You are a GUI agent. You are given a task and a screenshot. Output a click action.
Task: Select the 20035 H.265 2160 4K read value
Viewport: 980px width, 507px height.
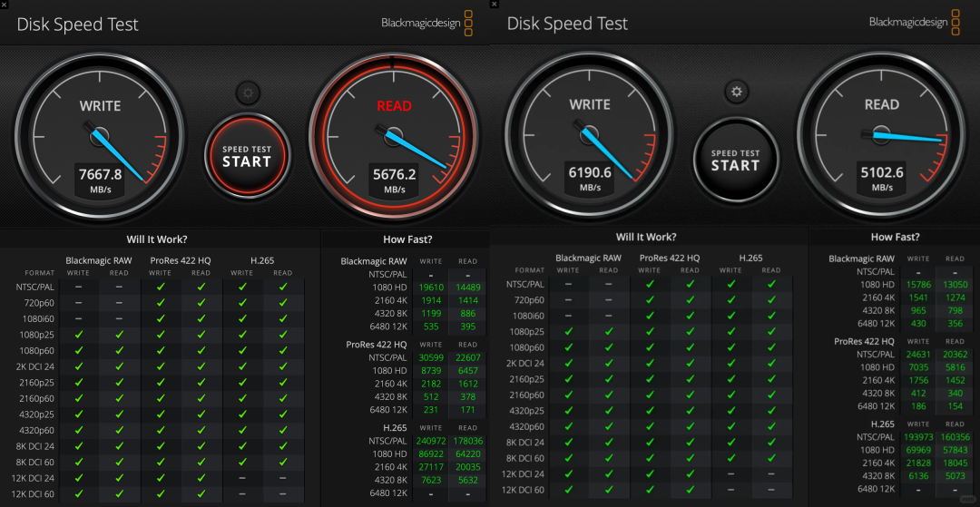point(467,468)
